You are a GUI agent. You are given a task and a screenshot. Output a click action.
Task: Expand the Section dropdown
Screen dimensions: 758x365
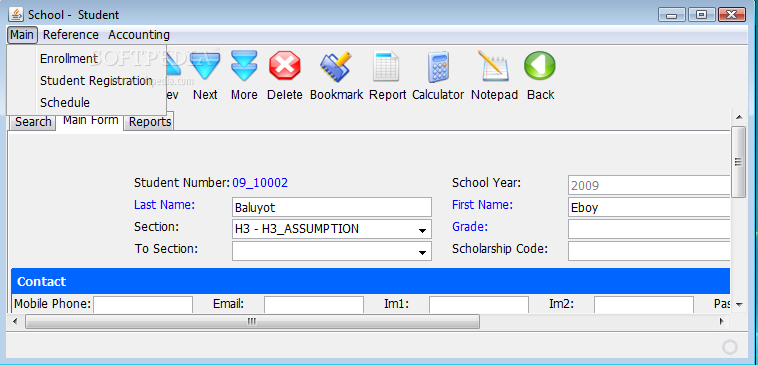point(422,230)
